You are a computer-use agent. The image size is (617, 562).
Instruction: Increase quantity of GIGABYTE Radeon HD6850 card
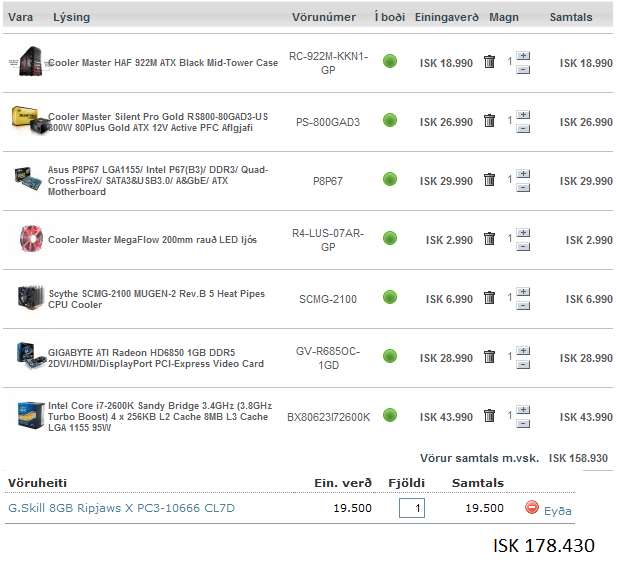pos(523,351)
